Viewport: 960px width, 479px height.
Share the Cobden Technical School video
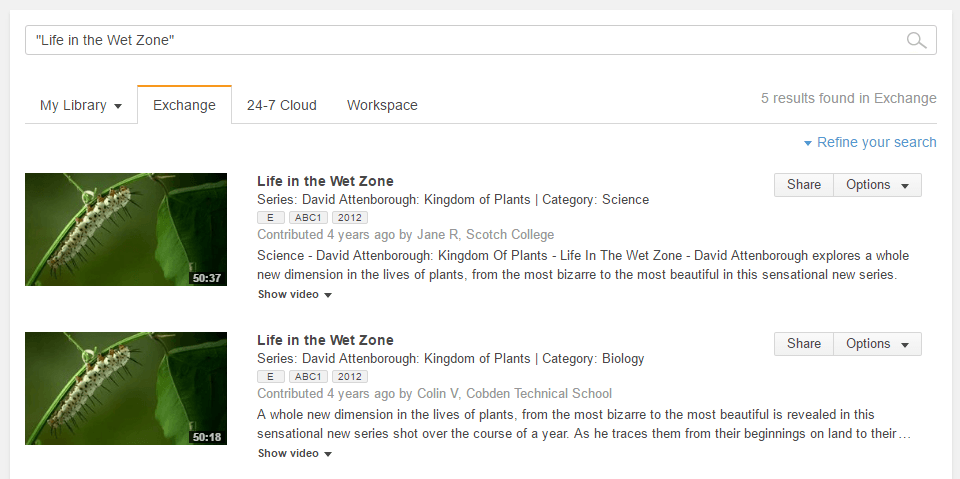pyautogui.click(x=803, y=343)
